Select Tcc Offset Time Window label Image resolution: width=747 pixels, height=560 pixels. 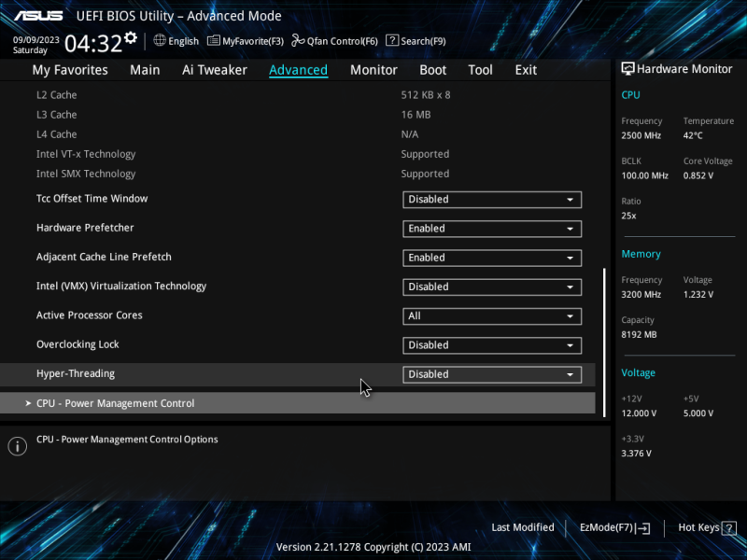[x=92, y=199]
